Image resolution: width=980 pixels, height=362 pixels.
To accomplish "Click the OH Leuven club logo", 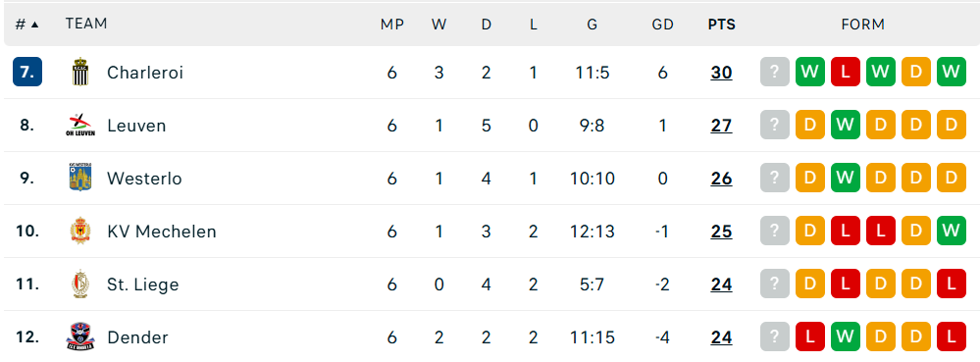I will point(80,125).
